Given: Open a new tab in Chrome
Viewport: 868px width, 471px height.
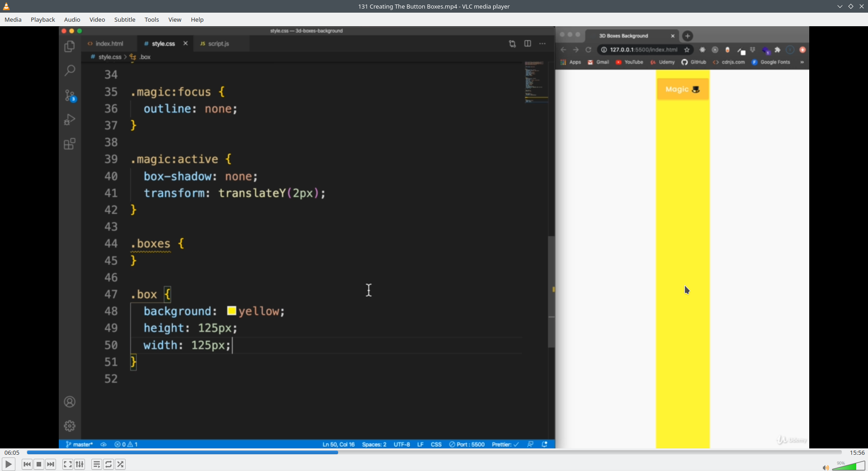Looking at the screenshot, I should click(688, 36).
